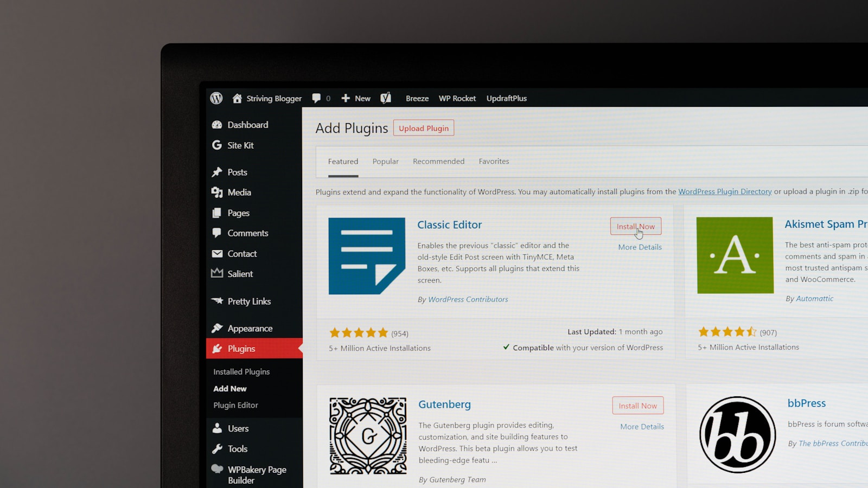Click the Dashboard gauge icon
Image resolution: width=868 pixels, height=488 pixels.
(x=217, y=125)
